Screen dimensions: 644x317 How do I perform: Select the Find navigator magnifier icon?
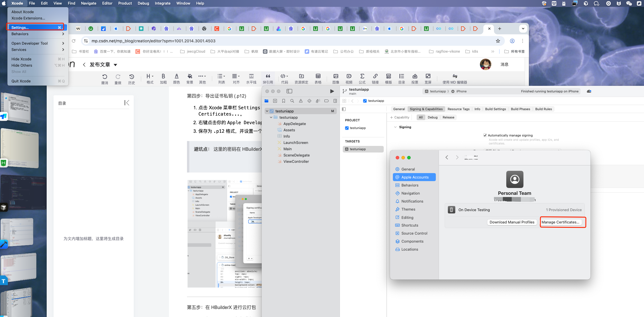[x=292, y=101]
